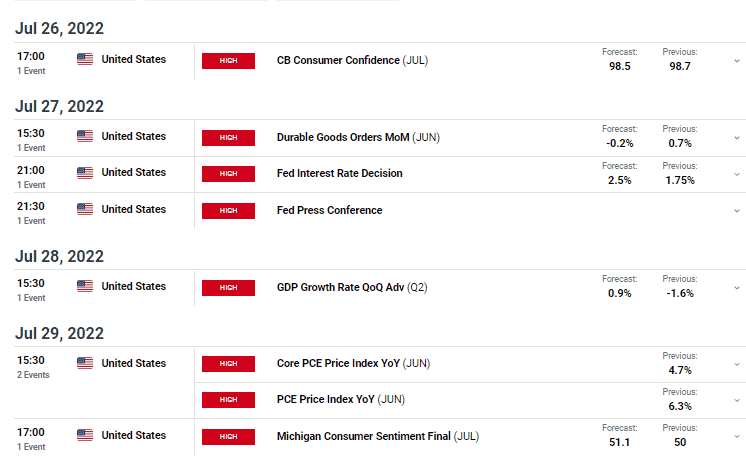Open the Core PCE Price Index YoY event

(x=353, y=364)
